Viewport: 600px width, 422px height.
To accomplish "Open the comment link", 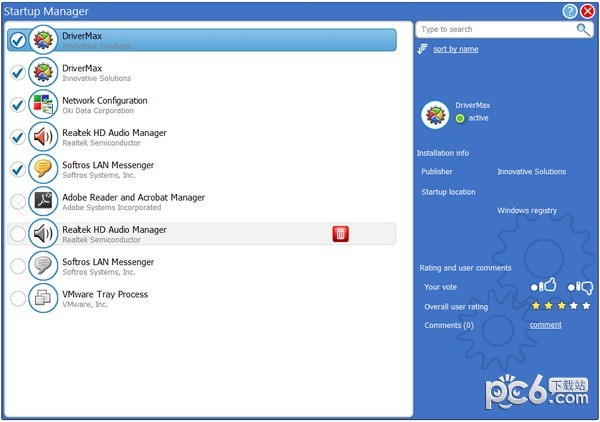I will point(546,325).
